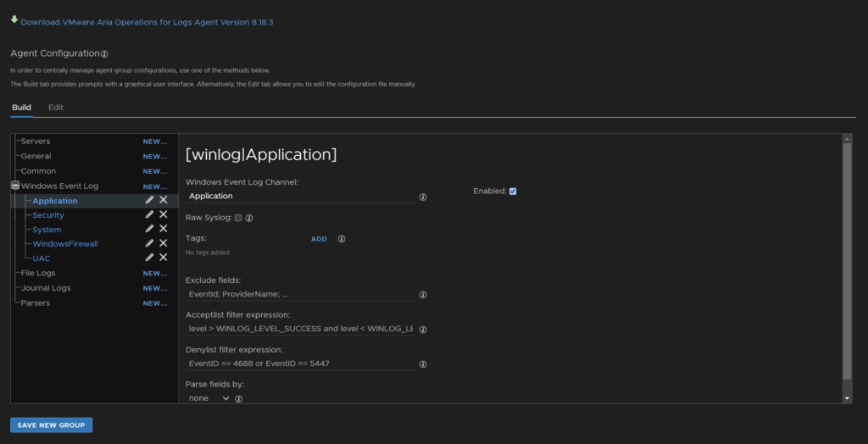Screen dimensions: 868x444
Task: Edit the System channel pencil icon
Action: (x=149, y=229)
